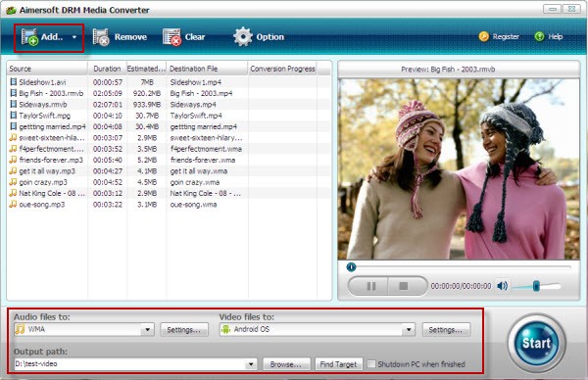Click the preview video image
The height and width of the screenshot is (380, 588).
[x=459, y=169]
